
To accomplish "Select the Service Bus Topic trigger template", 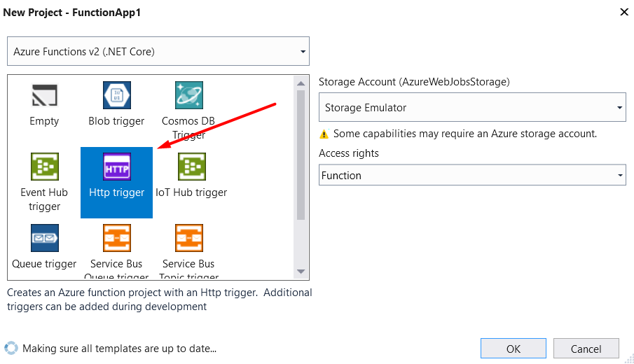I will coord(188,251).
